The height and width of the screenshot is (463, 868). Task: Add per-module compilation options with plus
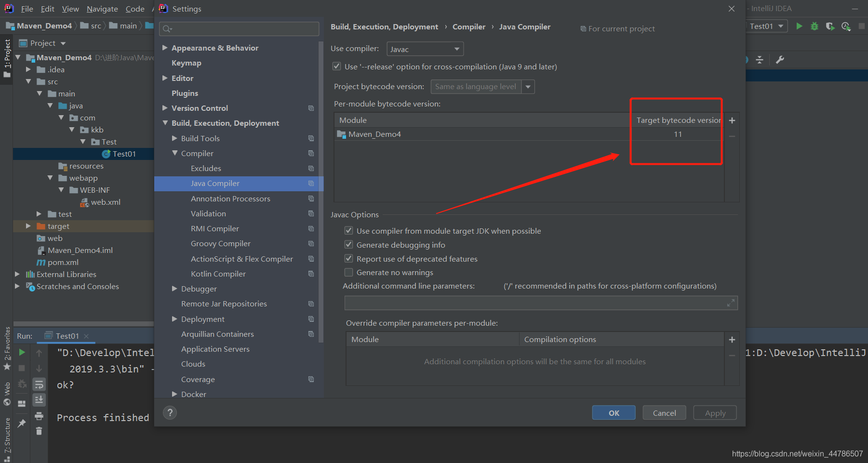732,340
